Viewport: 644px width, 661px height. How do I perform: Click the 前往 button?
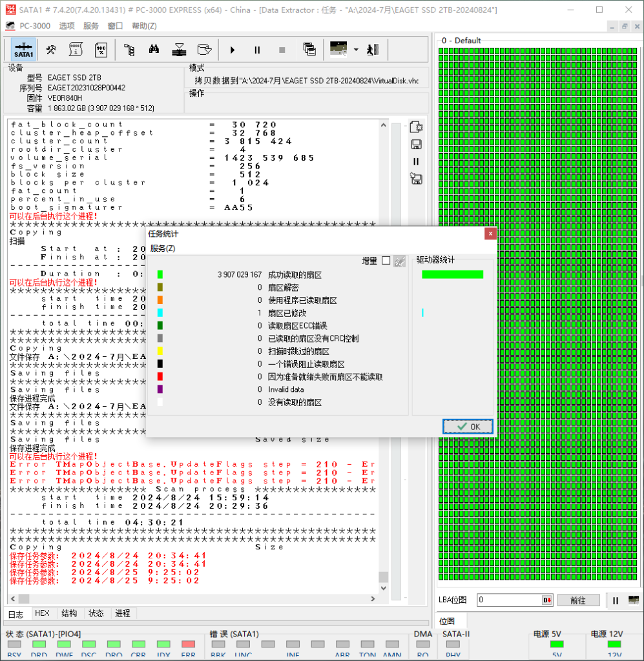coord(578,600)
